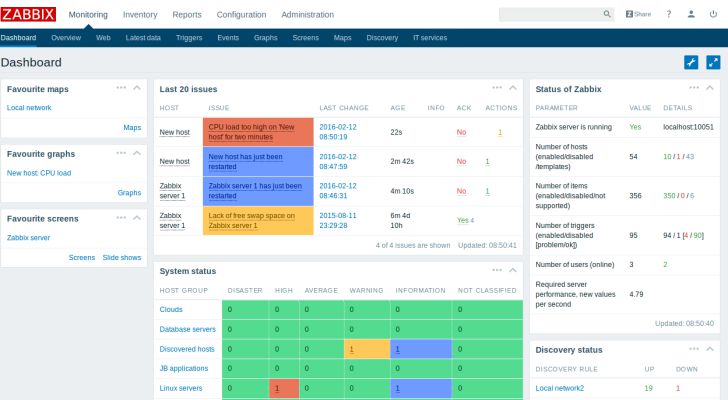Go to the Discovery tab
Image resolution: width=728 pixels, height=400 pixels.
pos(382,38)
